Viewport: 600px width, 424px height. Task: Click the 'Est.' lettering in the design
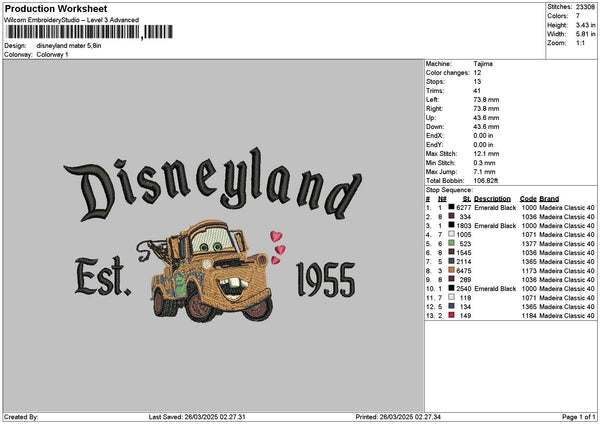pyautogui.click(x=103, y=276)
